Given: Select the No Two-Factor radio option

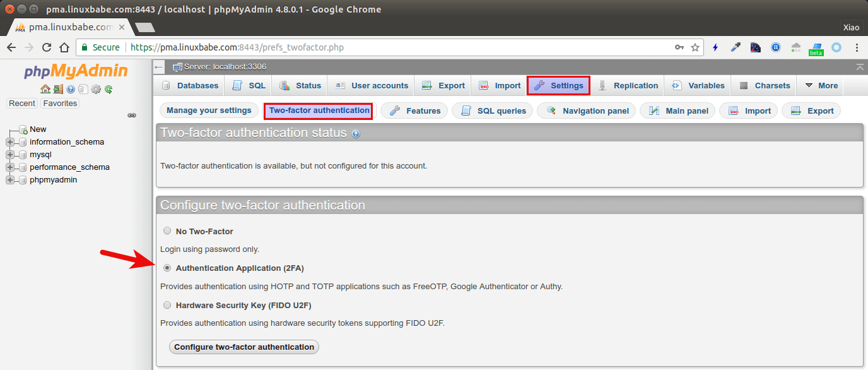Looking at the screenshot, I should (x=167, y=231).
